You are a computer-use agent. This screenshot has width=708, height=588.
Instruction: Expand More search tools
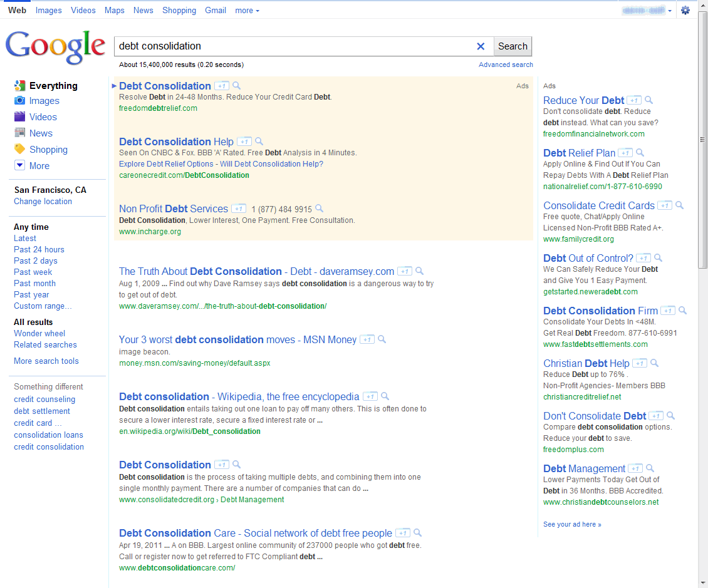coord(46,361)
